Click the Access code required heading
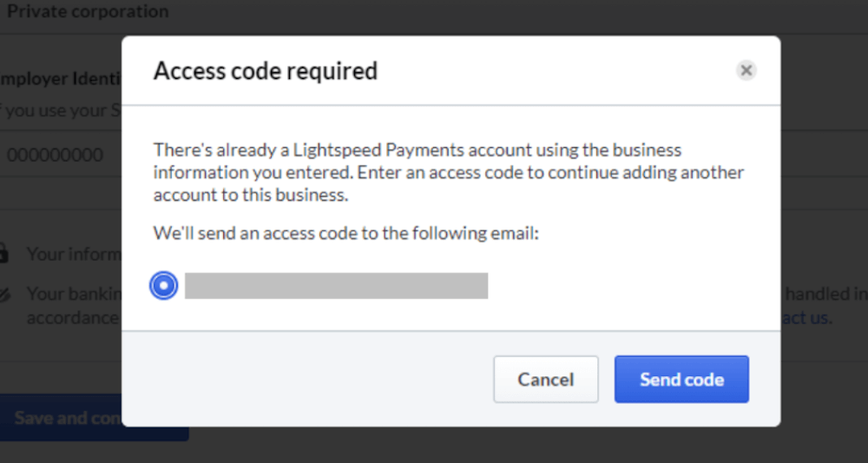Image resolution: width=868 pixels, height=463 pixels. (x=266, y=71)
